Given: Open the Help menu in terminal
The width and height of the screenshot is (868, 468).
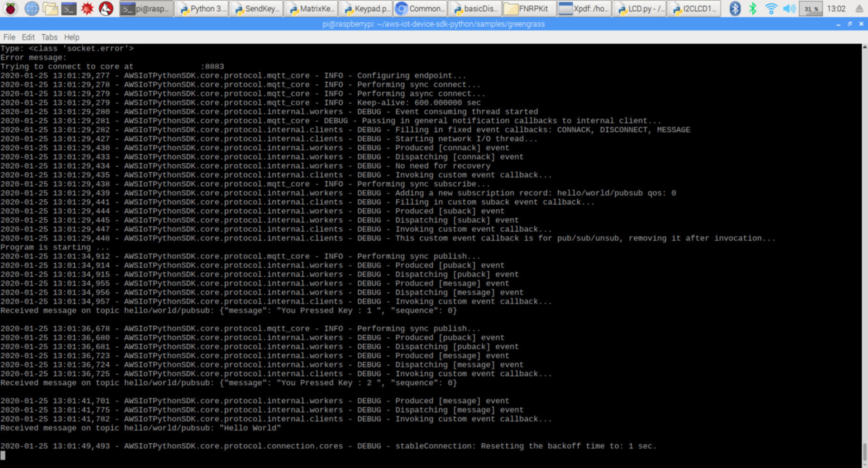Looking at the screenshot, I should pos(72,37).
